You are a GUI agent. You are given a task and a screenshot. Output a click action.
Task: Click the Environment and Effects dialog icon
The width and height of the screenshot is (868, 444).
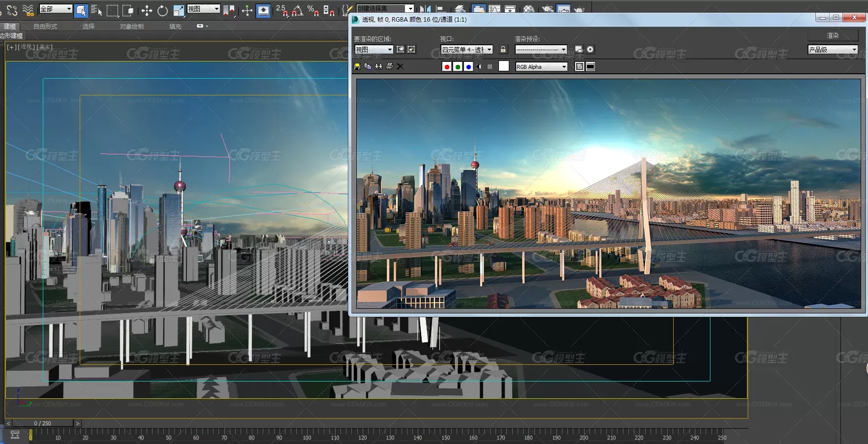(x=590, y=49)
